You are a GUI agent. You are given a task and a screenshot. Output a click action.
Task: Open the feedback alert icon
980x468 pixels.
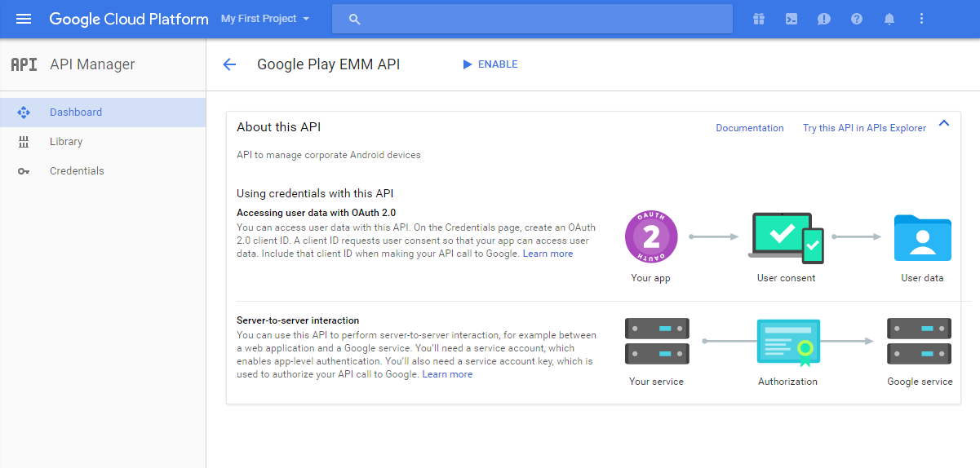tap(824, 19)
